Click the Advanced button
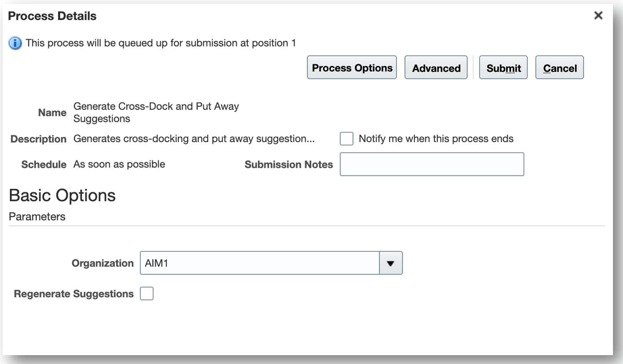Image resolution: width=623 pixels, height=364 pixels. tap(436, 68)
